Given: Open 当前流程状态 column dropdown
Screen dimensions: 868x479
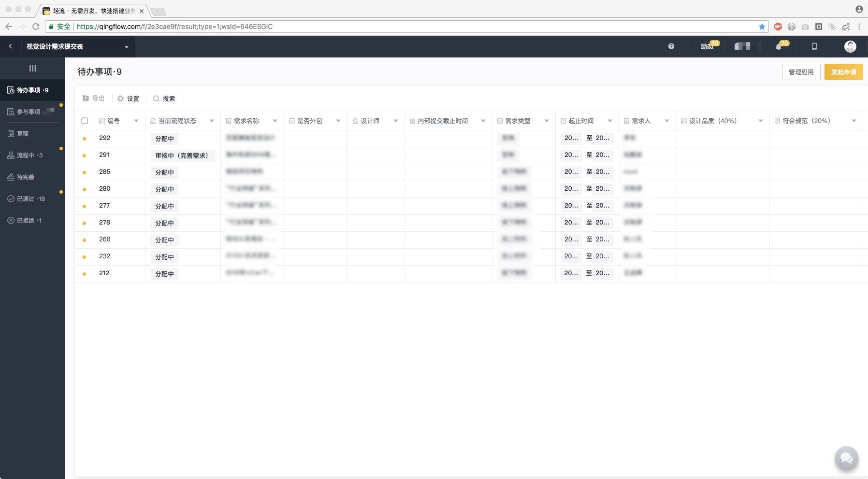Looking at the screenshot, I should pos(212,121).
